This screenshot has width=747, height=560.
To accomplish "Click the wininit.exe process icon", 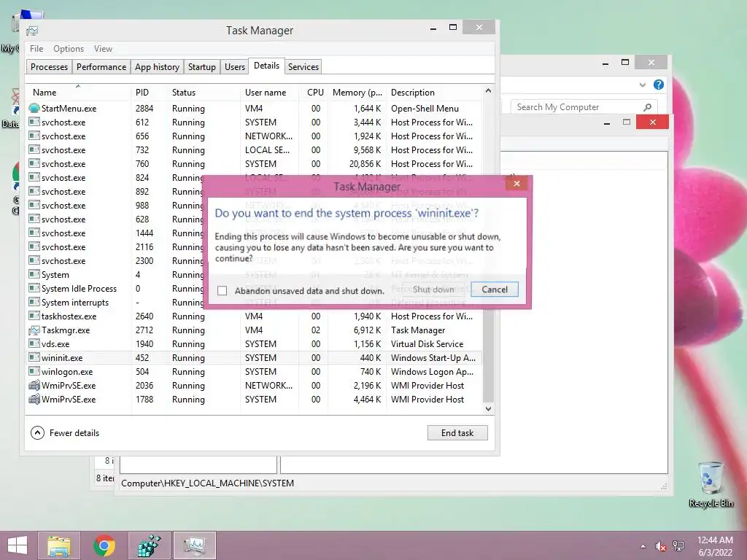I will (34, 357).
